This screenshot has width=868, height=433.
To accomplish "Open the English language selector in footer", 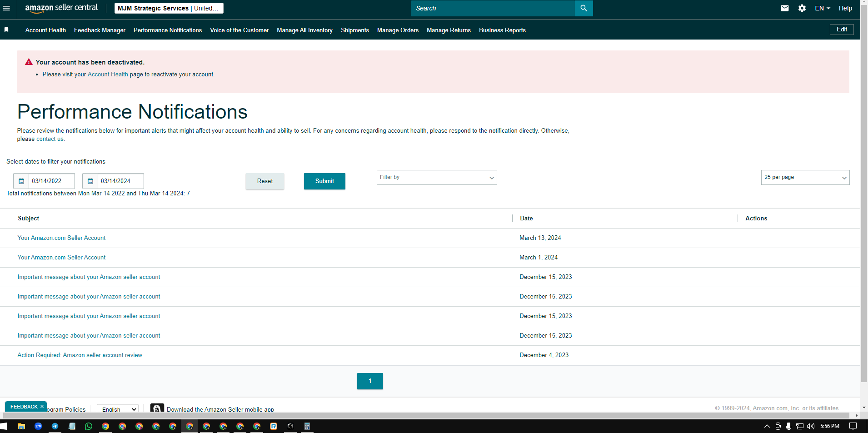I will (x=118, y=409).
